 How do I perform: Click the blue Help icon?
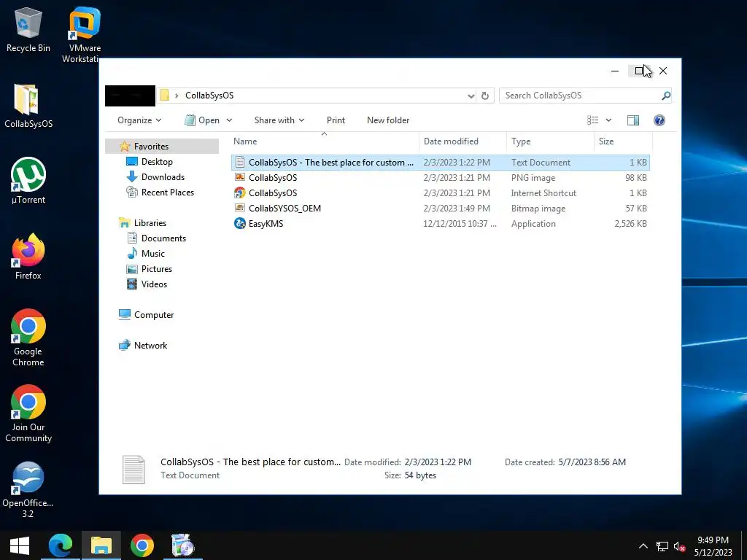tap(659, 120)
